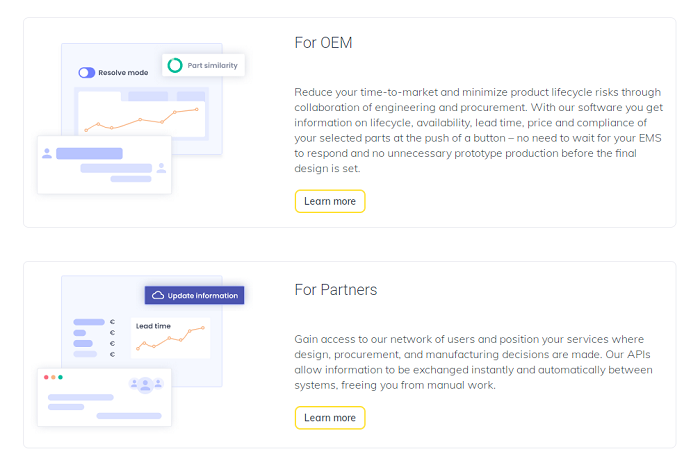Click the left user avatar icon in chat card
Viewport: 700px width, 465px height.
[47, 154]
